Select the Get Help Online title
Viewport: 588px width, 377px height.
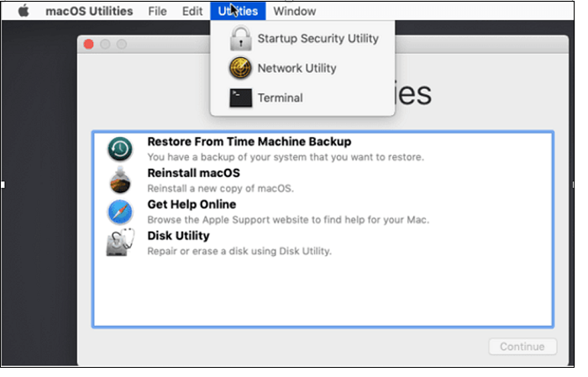pyautogui.click(x=192, y=204)
